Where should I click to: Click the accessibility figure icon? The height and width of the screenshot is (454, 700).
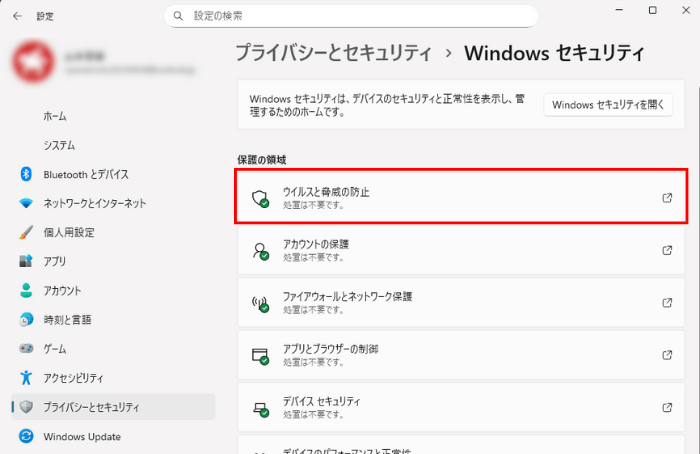point(26,378)
